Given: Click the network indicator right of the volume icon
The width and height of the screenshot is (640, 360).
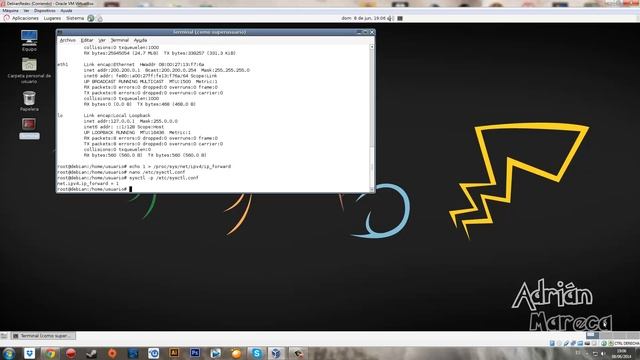Looking at the screenshot, I should pyautogui.click(x=400, y=18).
